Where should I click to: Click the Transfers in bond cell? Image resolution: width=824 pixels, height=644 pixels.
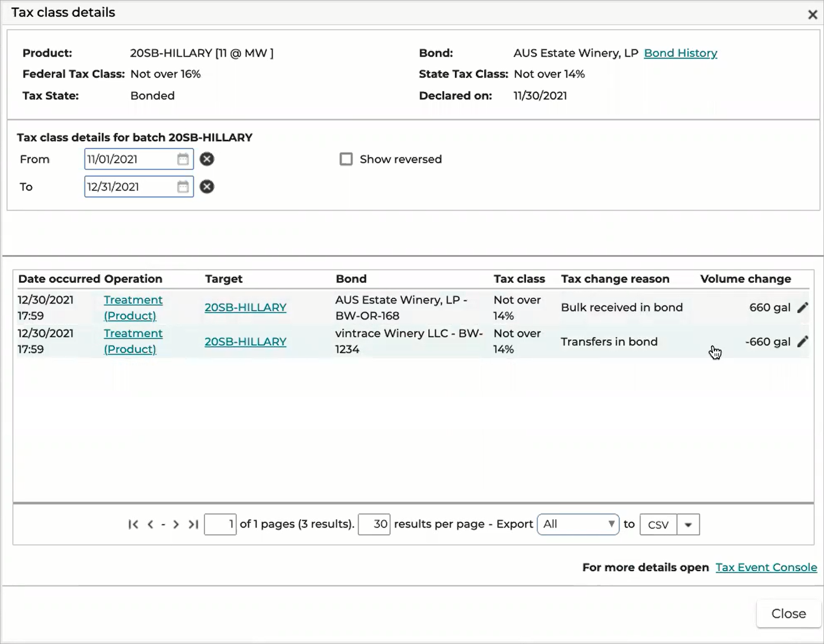point(609,342)
